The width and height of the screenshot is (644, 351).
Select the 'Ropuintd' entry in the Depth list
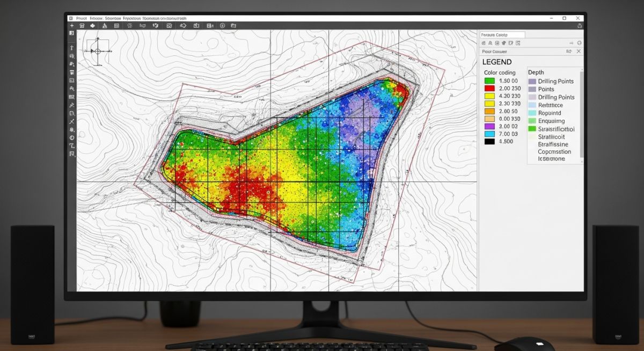(550, 113)
